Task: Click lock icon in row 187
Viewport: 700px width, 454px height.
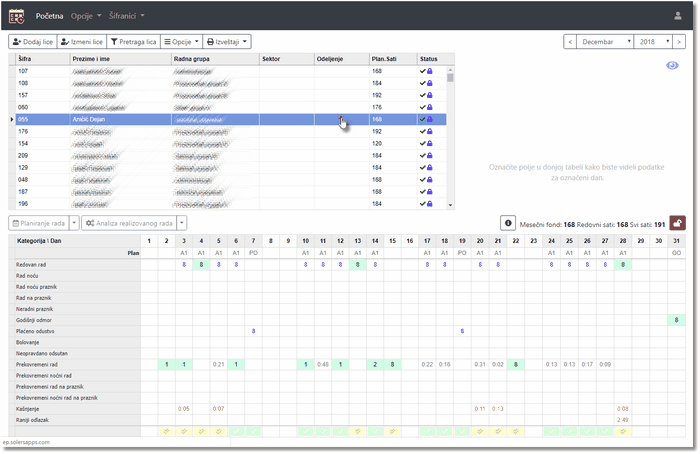Action: tap(429, 192)
